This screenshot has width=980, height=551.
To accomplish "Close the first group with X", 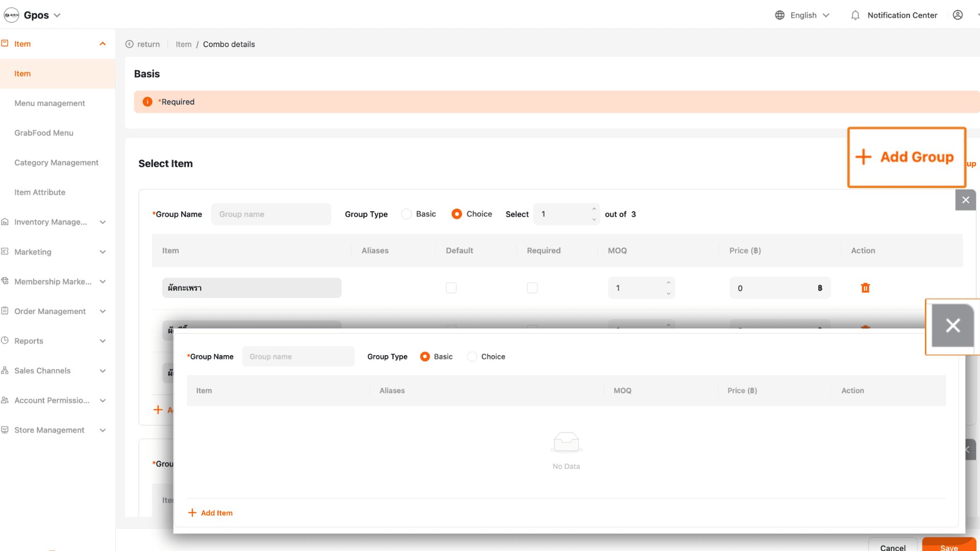I will tap(965, 200).
